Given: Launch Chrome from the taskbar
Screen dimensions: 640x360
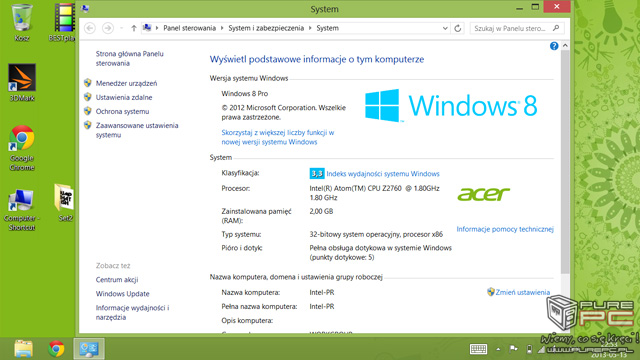Looking at the screenshot, I should [x=56, y=349].
